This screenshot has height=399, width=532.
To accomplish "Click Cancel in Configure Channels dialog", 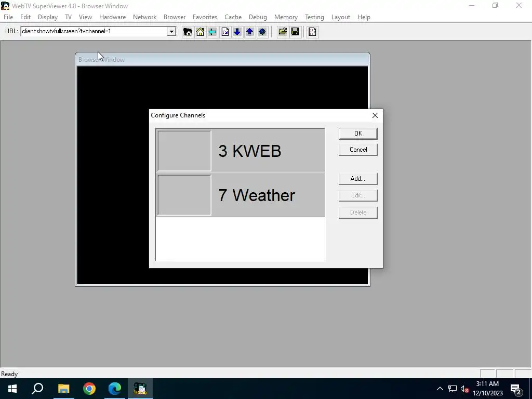I will pyautogui.click(x=358, y=150).
